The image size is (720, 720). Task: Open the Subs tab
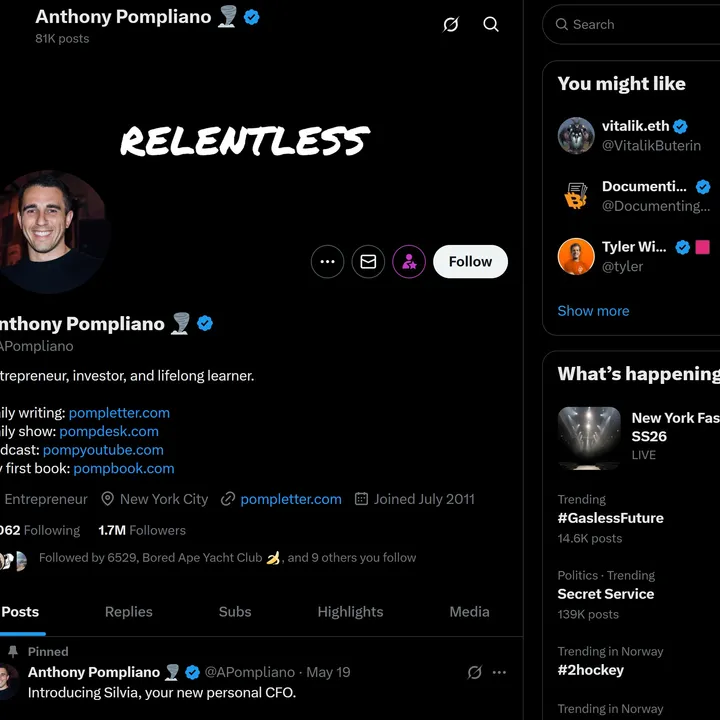tap(235, 612)
